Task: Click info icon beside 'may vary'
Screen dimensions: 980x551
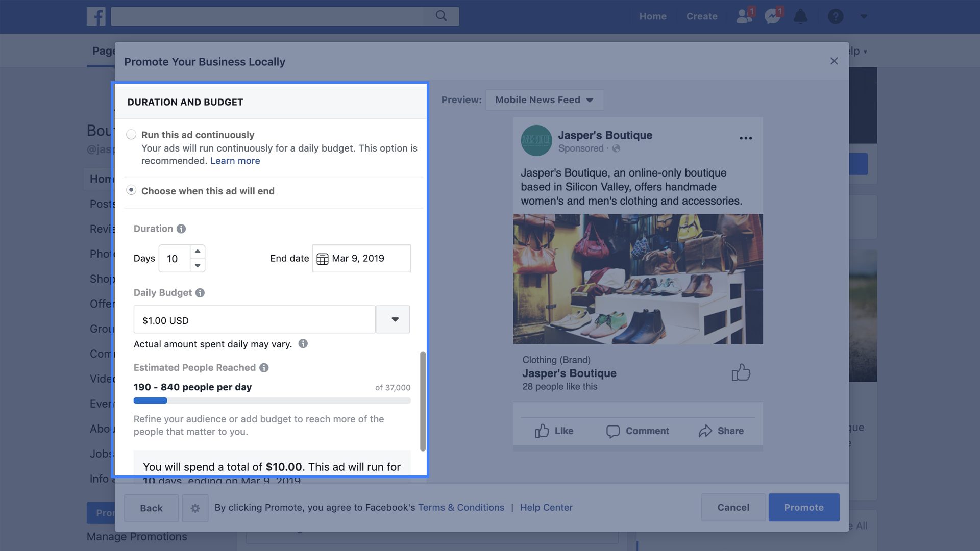Action: (x=303, y=344)
